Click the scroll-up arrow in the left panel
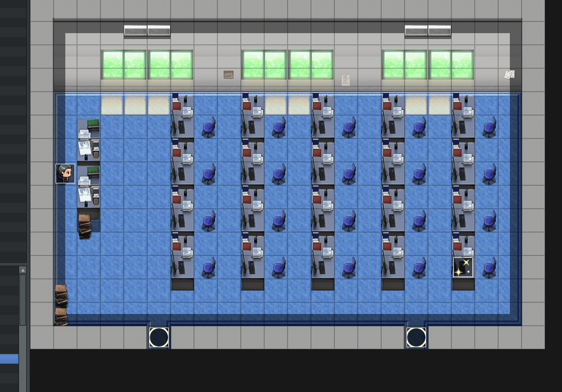562x392 pixels. tap(22, 270)
